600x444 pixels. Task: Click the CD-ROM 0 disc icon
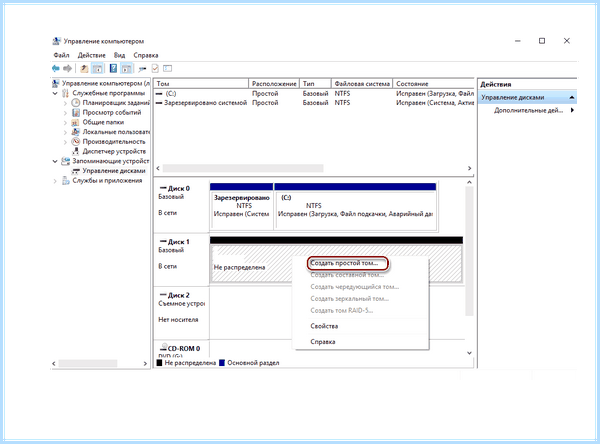coord(164,347)
